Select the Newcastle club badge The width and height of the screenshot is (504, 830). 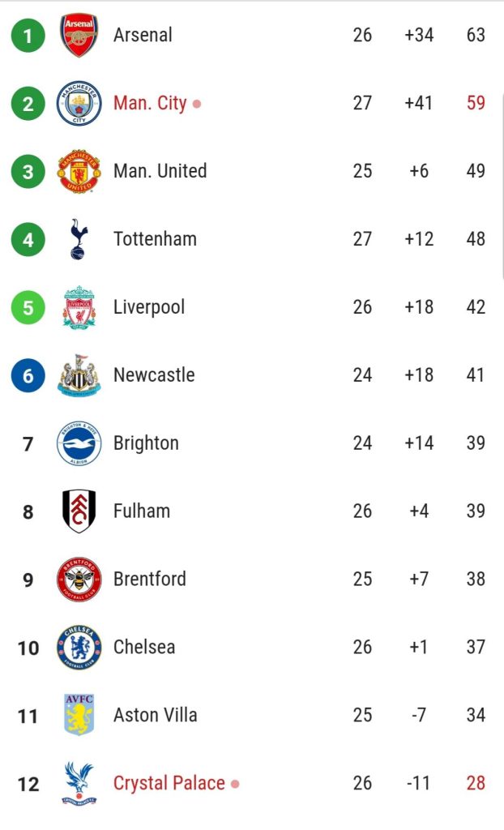point(77,375)
